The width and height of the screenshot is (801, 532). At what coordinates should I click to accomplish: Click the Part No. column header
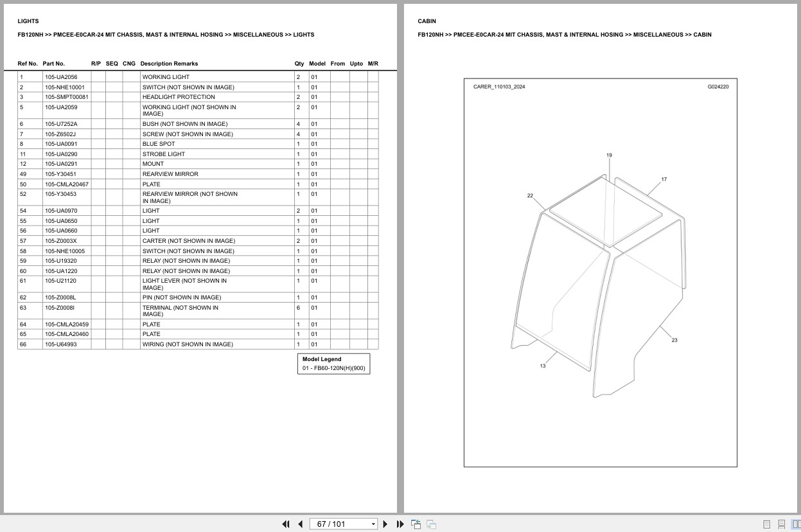click(54, 64)
